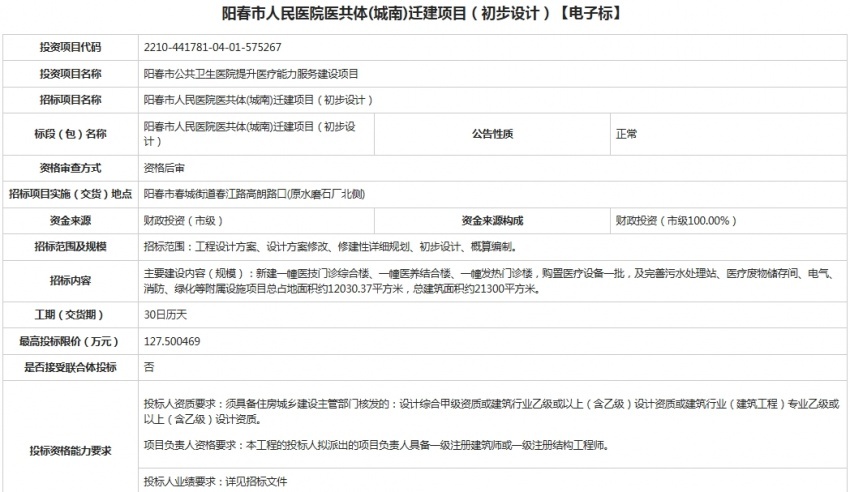Screen dimensions: 850x492
Task: Click the label 是否接受联合体投标
Action: click(x=70, y=367)
